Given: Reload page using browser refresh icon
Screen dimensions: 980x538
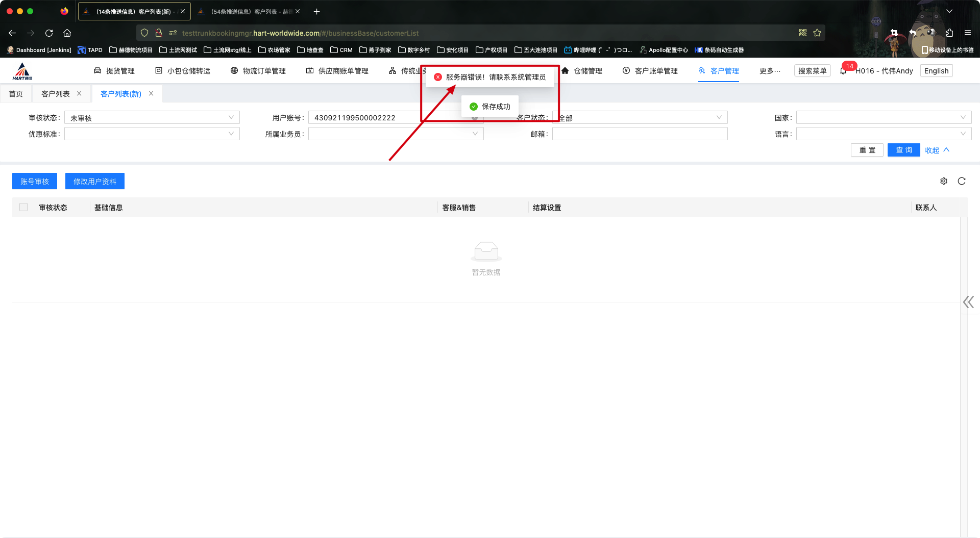Looking at the screenshot, I should (x=49, y=33).
